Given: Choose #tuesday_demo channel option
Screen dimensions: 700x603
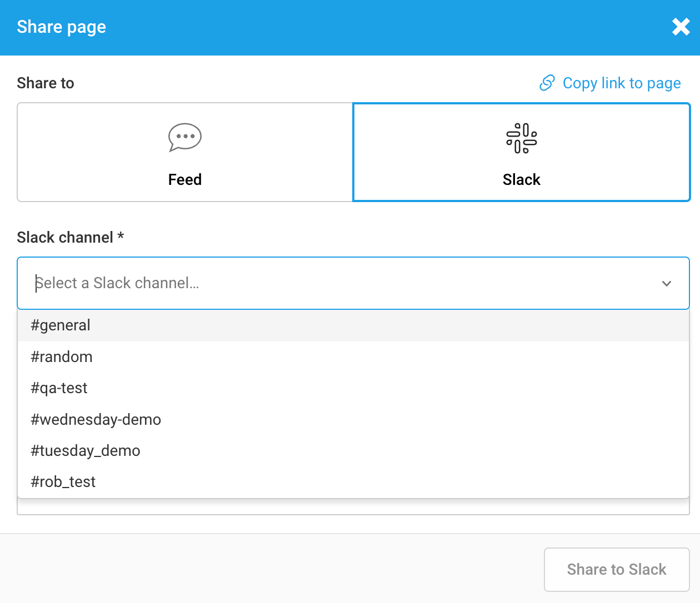Looking at the screenshot, I should click(x=353, y=451).
